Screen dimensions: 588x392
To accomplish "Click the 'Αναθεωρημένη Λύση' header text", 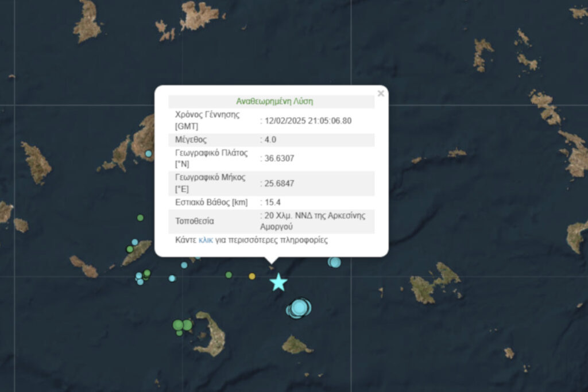I will [274, 101].
